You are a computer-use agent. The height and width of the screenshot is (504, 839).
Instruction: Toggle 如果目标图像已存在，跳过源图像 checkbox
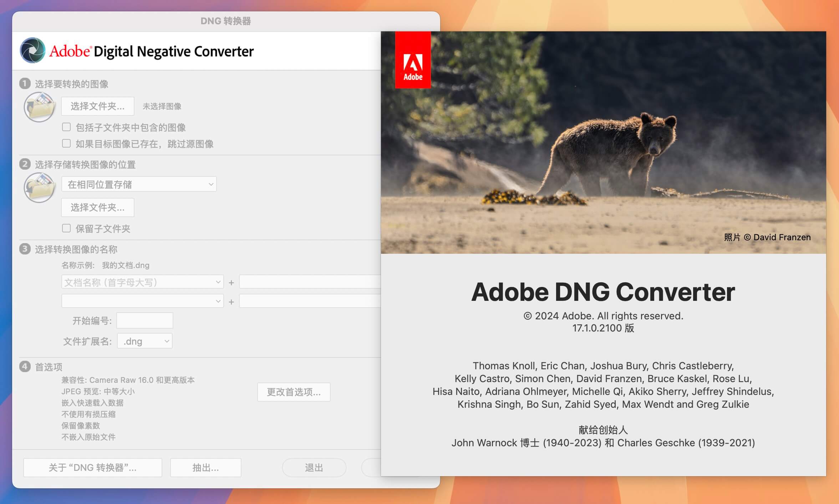tap(66, 144)
